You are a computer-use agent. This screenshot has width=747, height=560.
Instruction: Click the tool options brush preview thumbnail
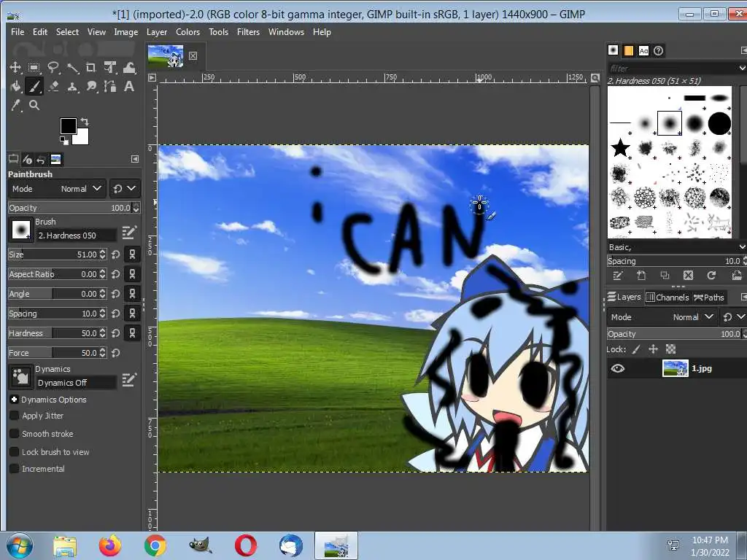tap(20, 230)
